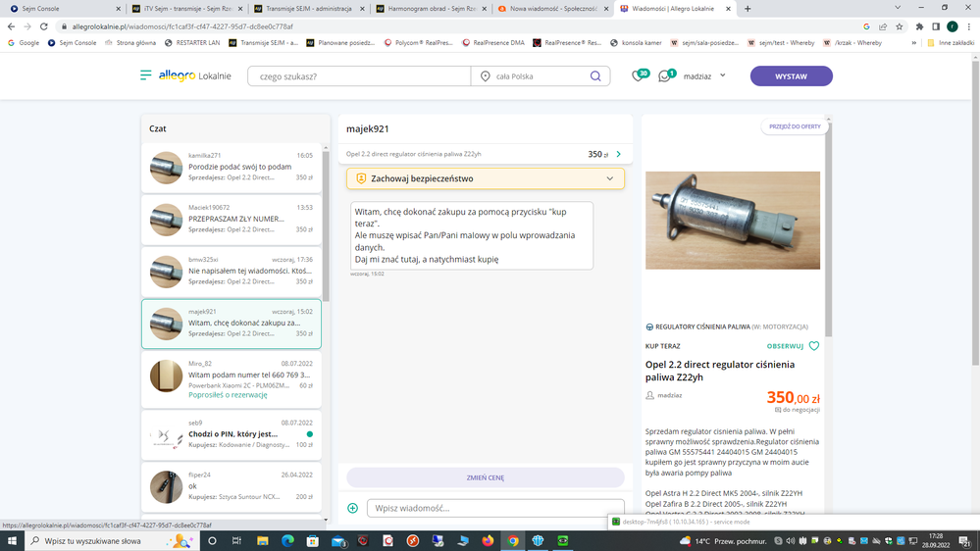This screenshot has width=980, height=551.
Task: Click the share page icon in address bar
Action: point(883,26)
